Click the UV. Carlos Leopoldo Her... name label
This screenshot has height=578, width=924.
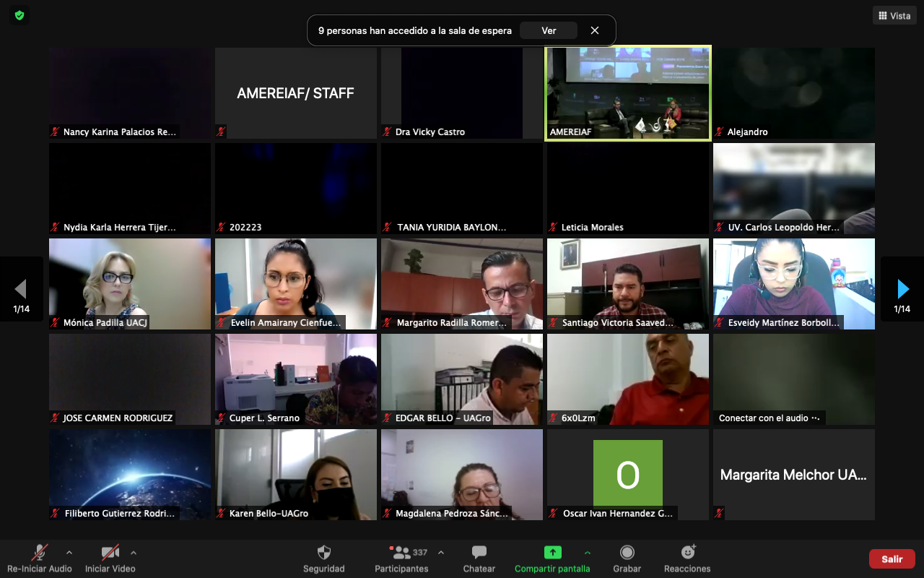point(784,228)
